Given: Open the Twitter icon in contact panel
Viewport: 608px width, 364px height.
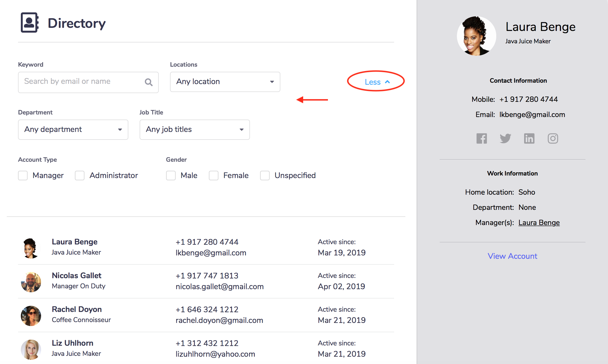Looking at the screenshot, I should click(505, 138).
